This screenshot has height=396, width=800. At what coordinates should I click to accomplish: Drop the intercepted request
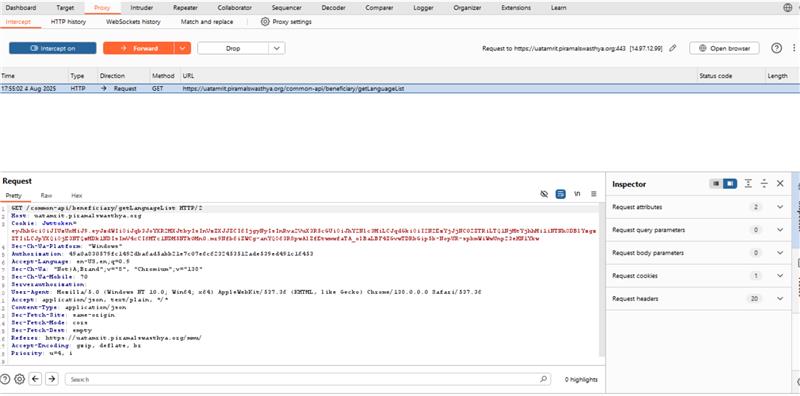[x=233, y=48]
